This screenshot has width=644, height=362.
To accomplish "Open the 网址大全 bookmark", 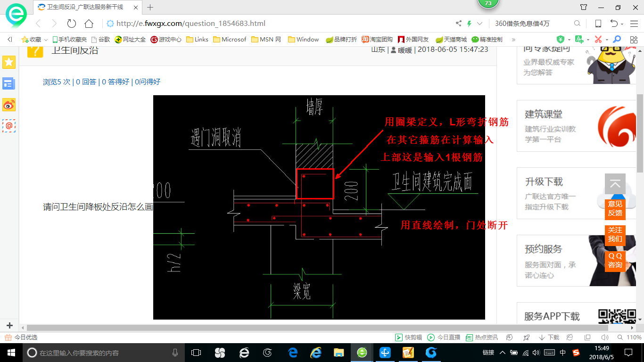I will point(131,40).
